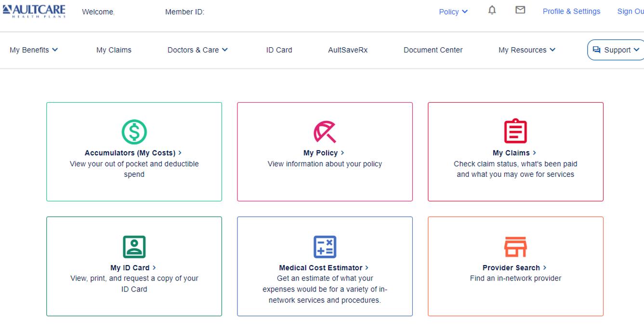The width and height of the screenshot is (644, 332).
Task: Click the My ID Card badge icon
Action: 134,246
